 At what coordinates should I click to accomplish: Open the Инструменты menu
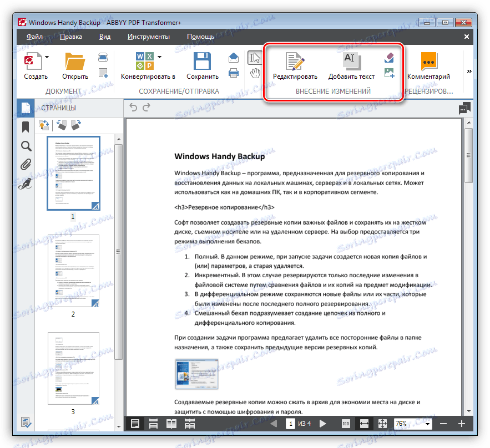tap(148, 37)
